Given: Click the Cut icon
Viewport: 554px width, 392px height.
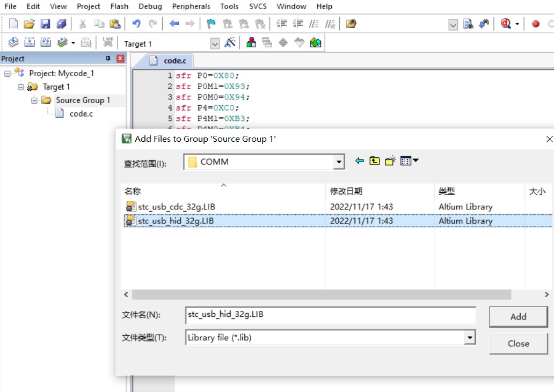Looking at the screenshot, I should tap(82, 24).
